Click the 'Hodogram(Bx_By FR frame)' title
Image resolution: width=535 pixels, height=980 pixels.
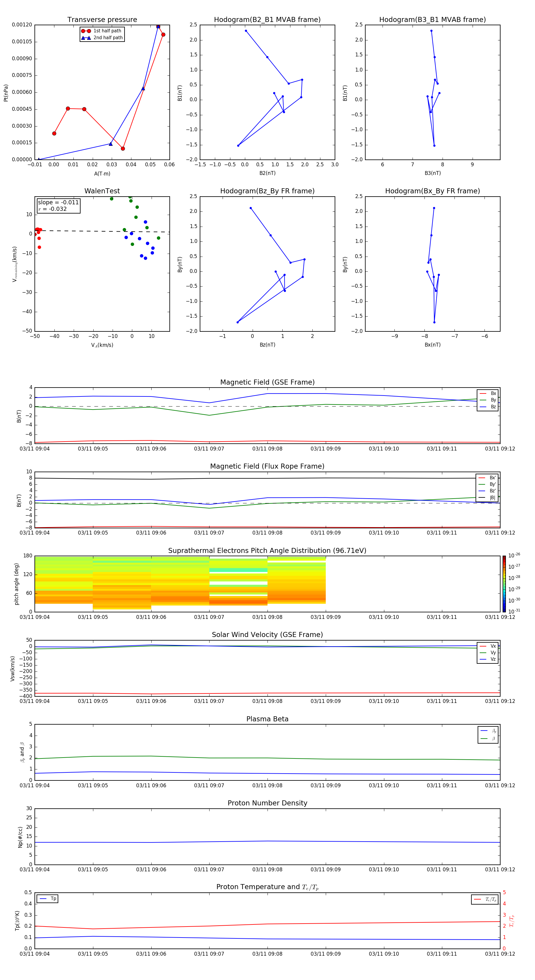pos(432,191)
